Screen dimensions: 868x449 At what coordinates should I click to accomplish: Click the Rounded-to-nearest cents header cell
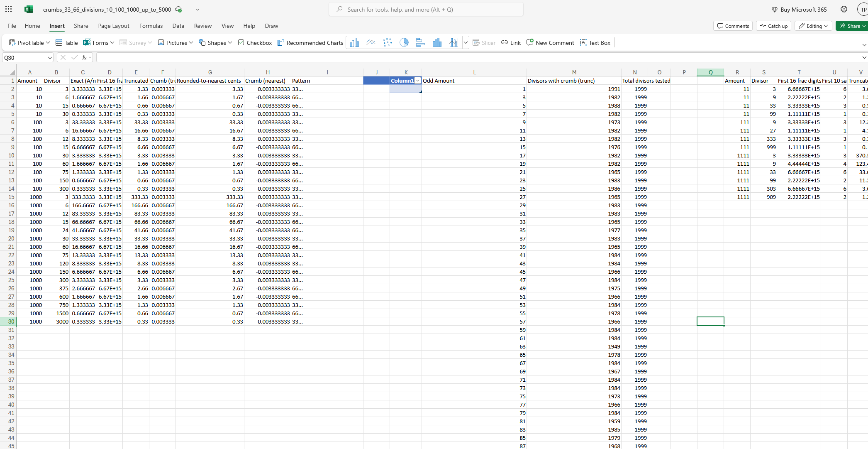pos(210,81)
